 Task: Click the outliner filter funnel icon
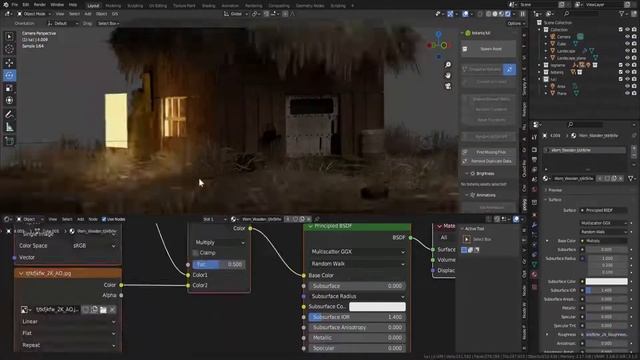(x=622, y=13)
